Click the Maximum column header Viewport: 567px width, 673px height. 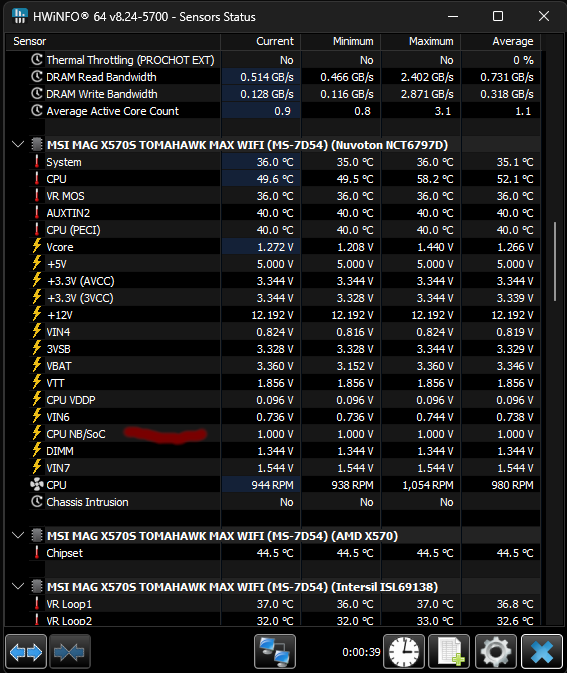421,41
